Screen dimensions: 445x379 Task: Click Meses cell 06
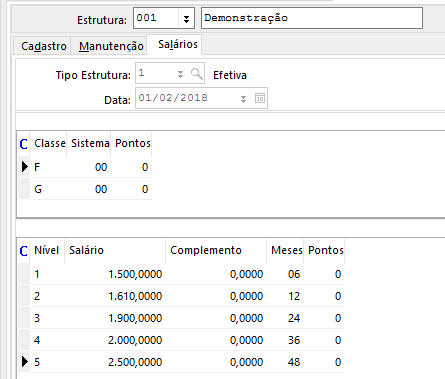coord(286,274)
